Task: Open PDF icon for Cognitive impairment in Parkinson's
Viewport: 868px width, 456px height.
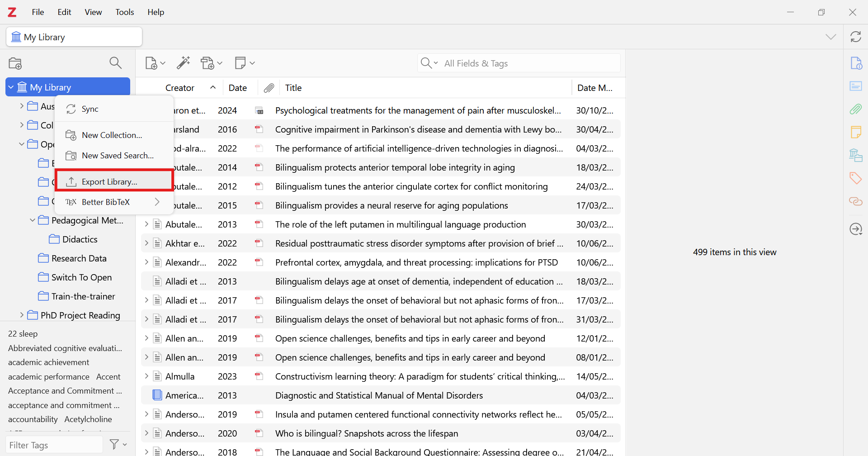Action: pos(259,129)
